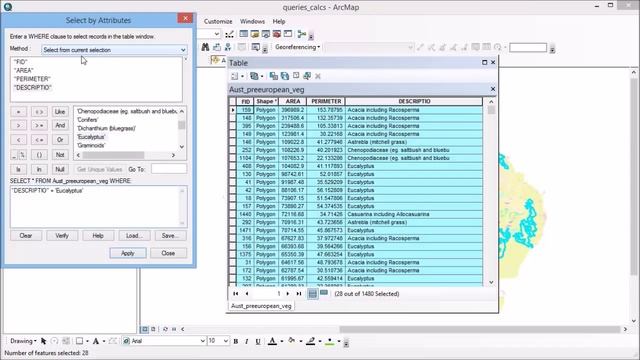This screenshot has width=640, height=360.
Task: Open the Drawing menu dropdown
Action: [23, 341]
